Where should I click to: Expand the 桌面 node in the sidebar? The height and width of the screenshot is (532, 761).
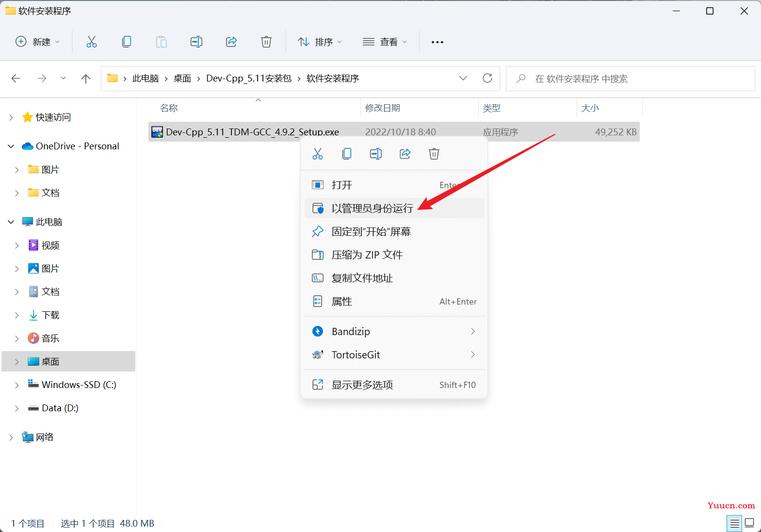tap(17, 362)
